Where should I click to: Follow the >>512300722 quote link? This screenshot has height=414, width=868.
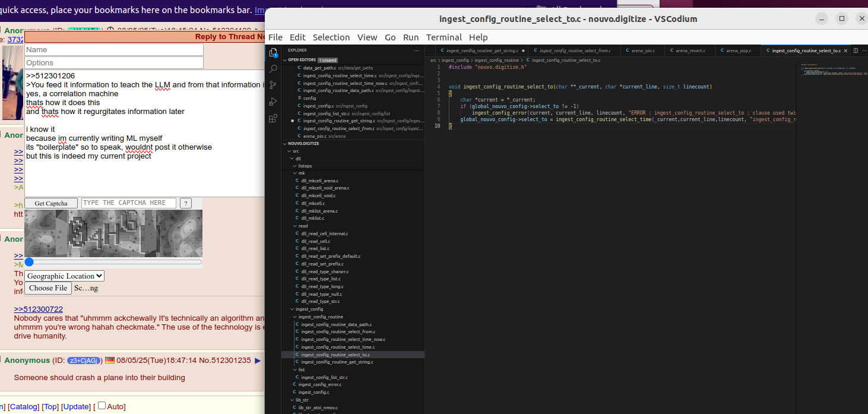click(x=38, y=309)
